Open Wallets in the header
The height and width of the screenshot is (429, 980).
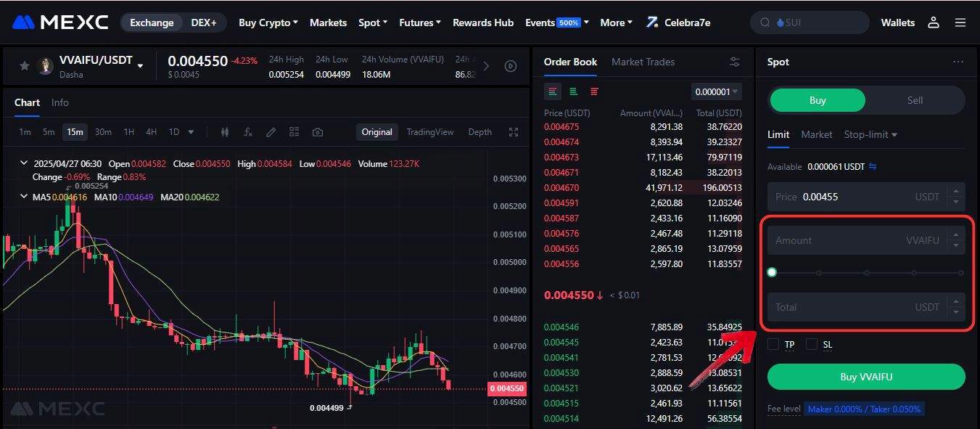(x=898, y=23)
